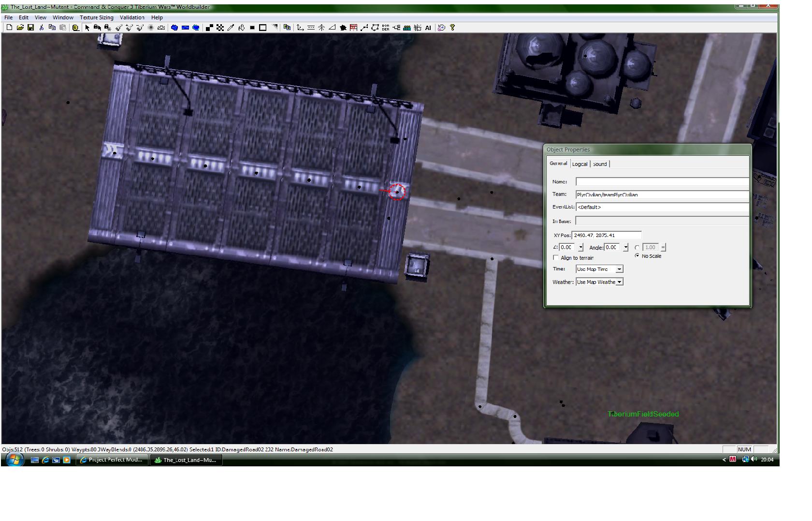Image resolution: width=812 pixels, height=521 pixels.
Task: Click The_Lost_Land~Mu taskbar button
Action: (186, 460)
